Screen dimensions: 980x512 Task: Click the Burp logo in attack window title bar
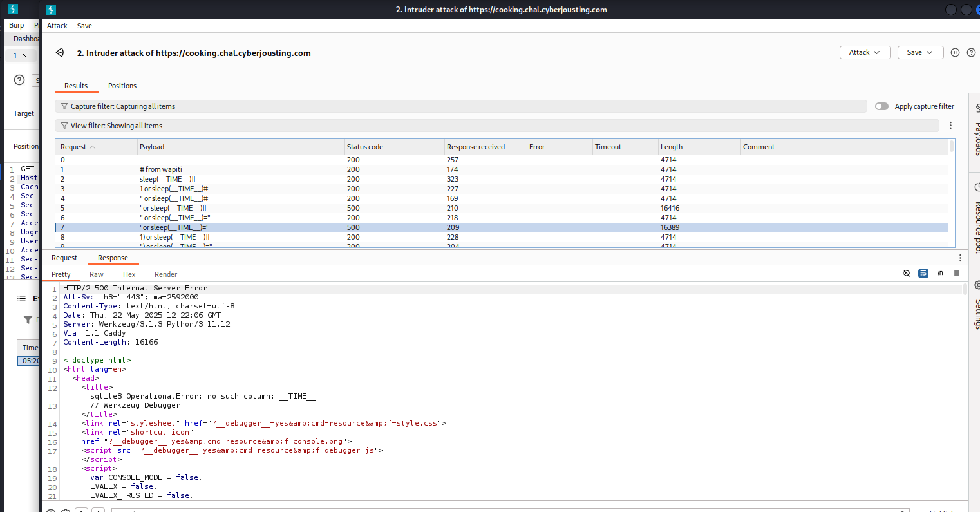(51, 10)
